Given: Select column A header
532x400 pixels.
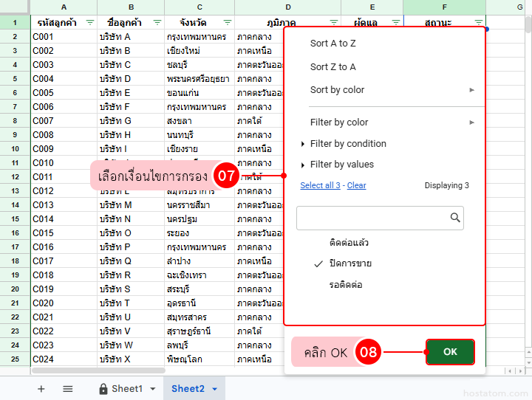Looking at the screenshot, I should pos(64,7).
